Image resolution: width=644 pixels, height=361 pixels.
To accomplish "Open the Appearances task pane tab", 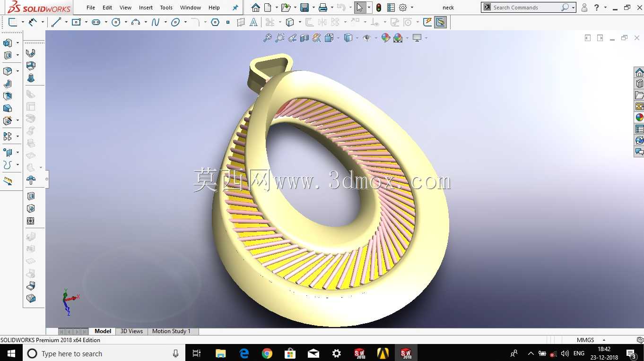I will tap(639, 118).
